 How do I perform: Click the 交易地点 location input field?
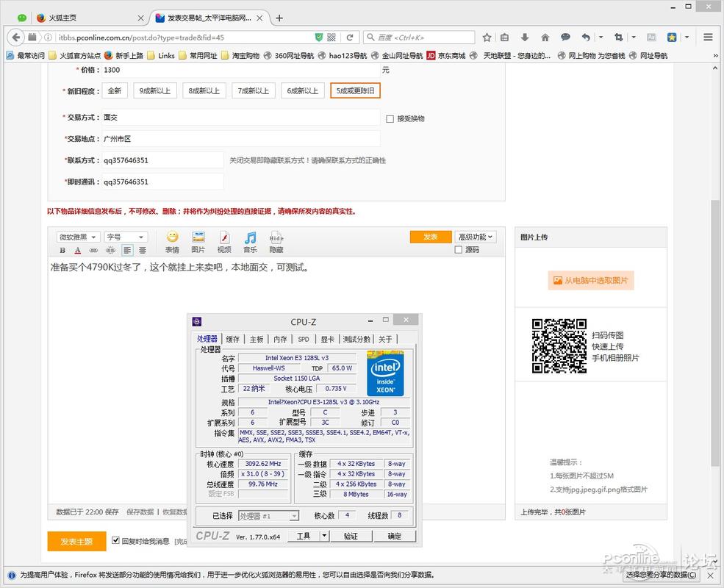(x=240, y=139)
